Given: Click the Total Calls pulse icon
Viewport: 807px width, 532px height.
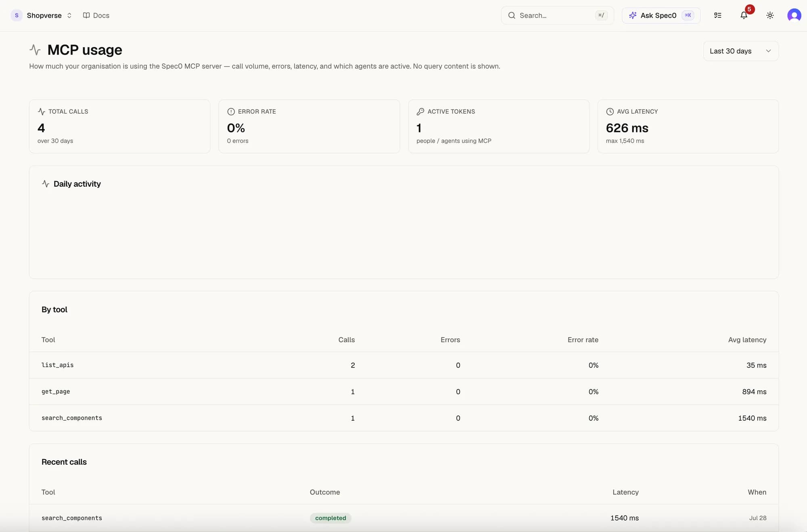Looking at the screenshot, I should pyautogui.click(x=41, y=111).
